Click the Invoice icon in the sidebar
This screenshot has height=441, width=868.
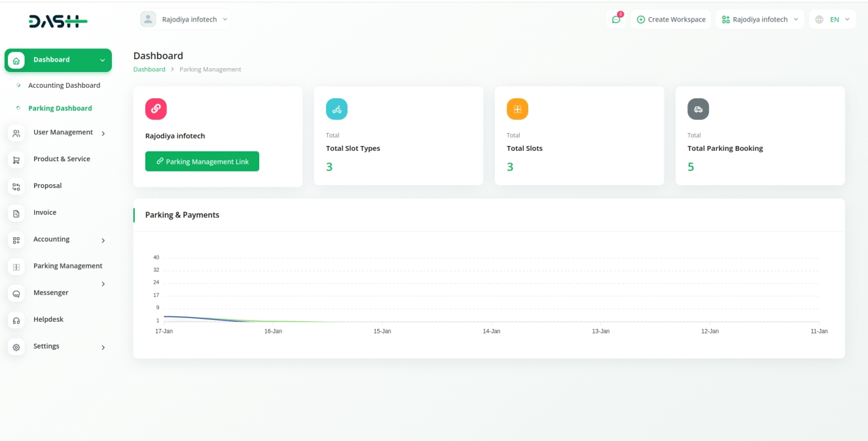coord(16,214)
